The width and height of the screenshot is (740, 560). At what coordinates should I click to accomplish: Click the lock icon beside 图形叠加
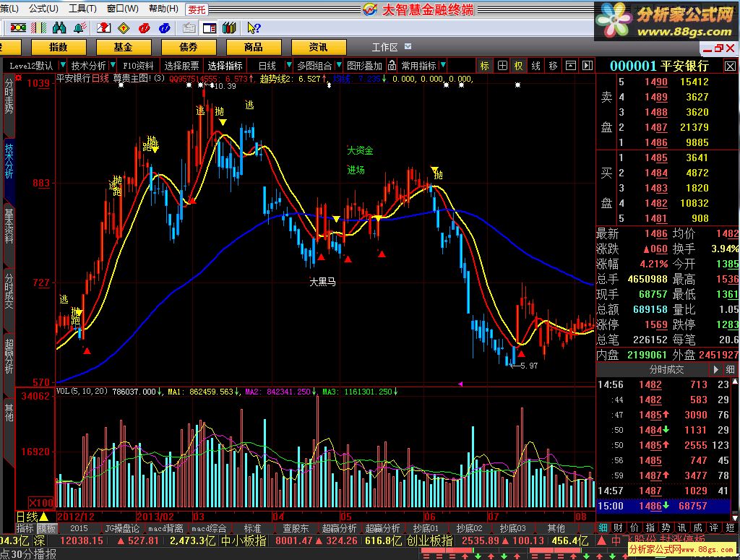tap(392, 66)
